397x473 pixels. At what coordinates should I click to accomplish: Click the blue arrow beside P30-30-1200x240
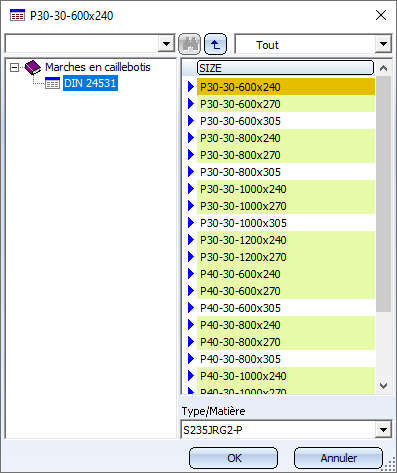191,240
